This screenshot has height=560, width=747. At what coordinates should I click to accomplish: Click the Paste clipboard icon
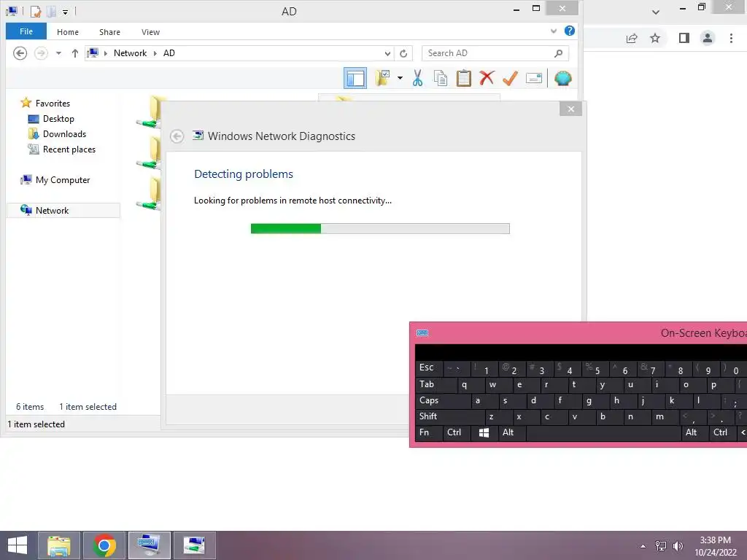tap(463, 78)
